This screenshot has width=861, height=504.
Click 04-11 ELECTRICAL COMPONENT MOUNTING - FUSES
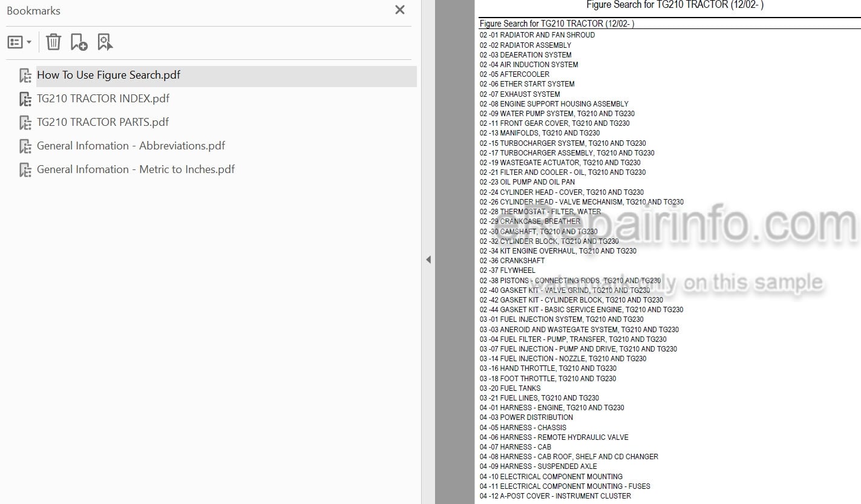pos(565,486)
